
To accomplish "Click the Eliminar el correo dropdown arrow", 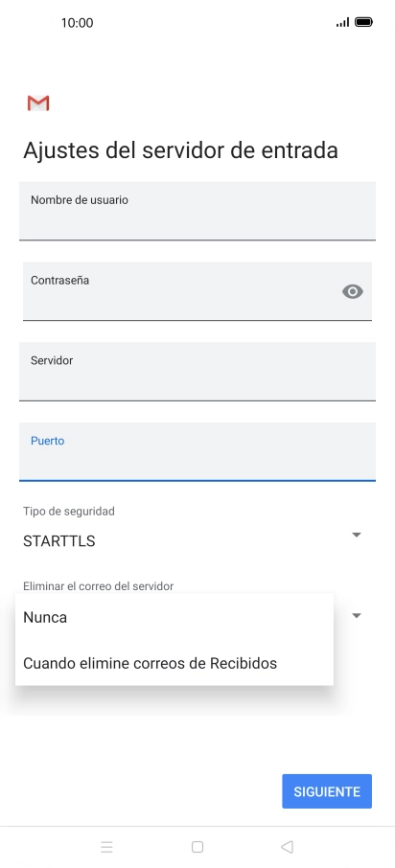I will [357, 616].
